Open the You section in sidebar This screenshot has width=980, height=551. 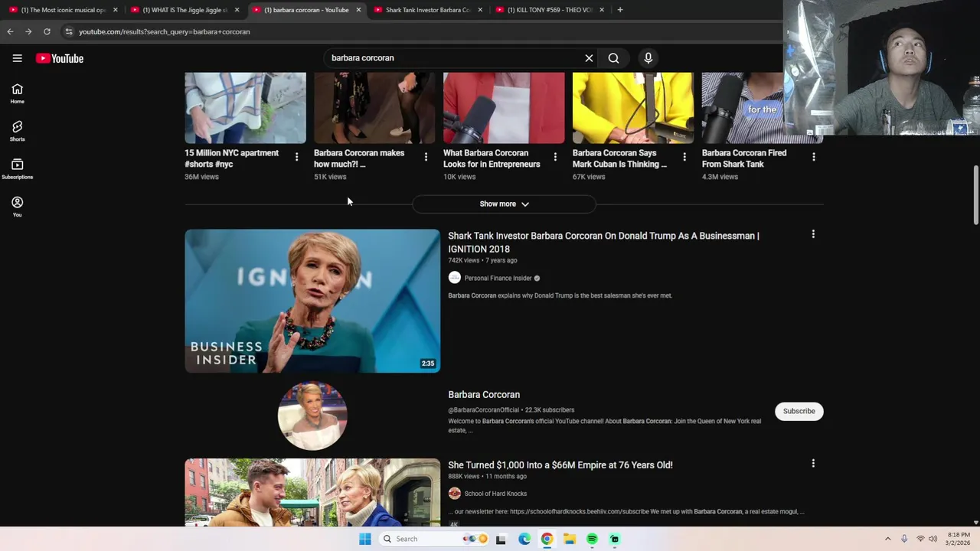tap(17, 207)
